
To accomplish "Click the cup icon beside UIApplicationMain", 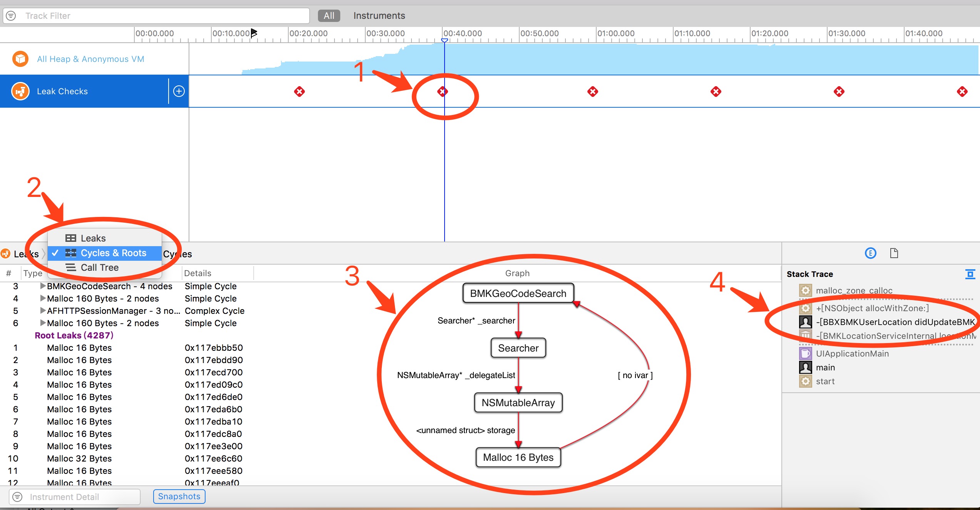I will 805,353.
